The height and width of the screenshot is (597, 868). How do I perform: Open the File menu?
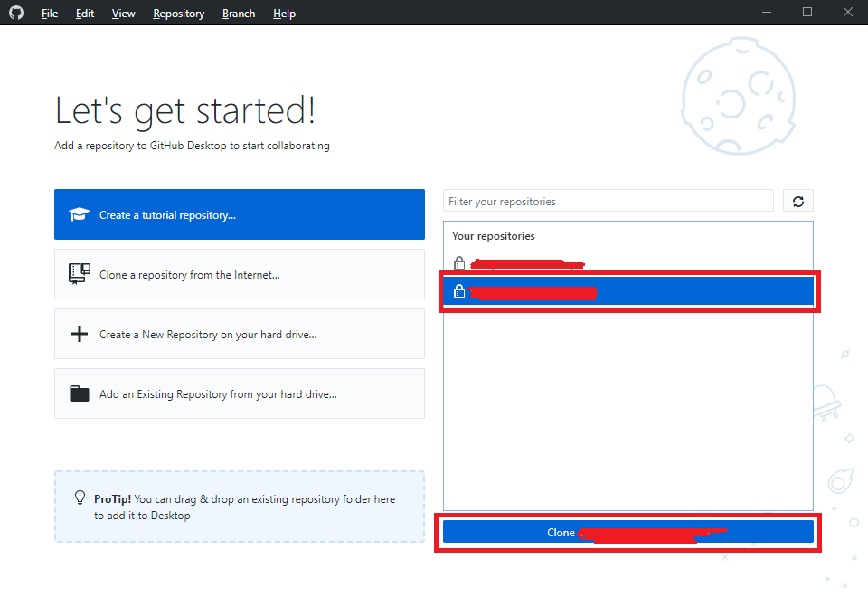(x=49, y=14)
